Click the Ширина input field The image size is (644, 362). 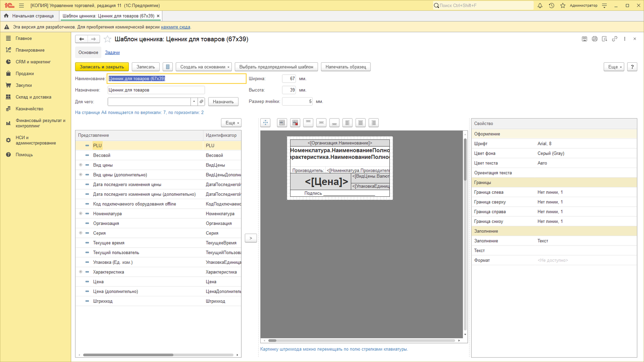[x=289, y=79]
